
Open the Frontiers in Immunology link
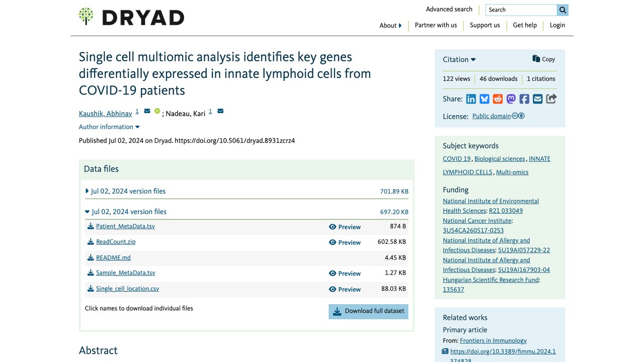493,341
